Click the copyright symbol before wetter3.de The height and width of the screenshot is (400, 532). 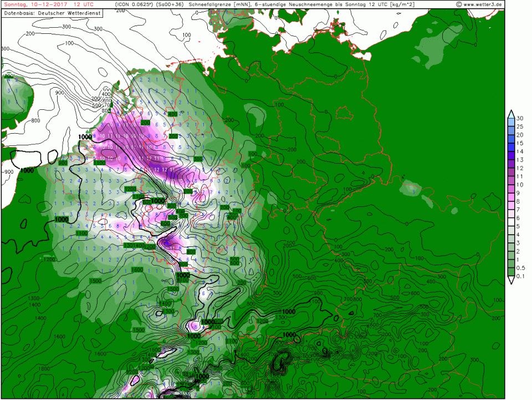[459, 4]
